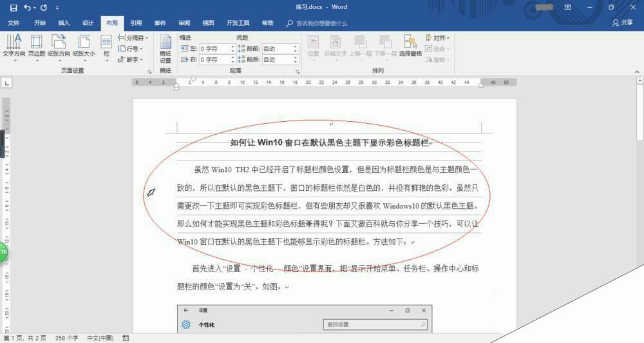Click the status bar page count 第1页，共2页
Viewport: 644px width, 343px height.
point(25,338)
